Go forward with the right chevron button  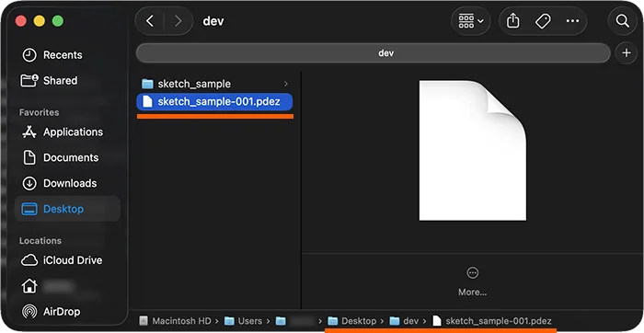coord(178,21)
